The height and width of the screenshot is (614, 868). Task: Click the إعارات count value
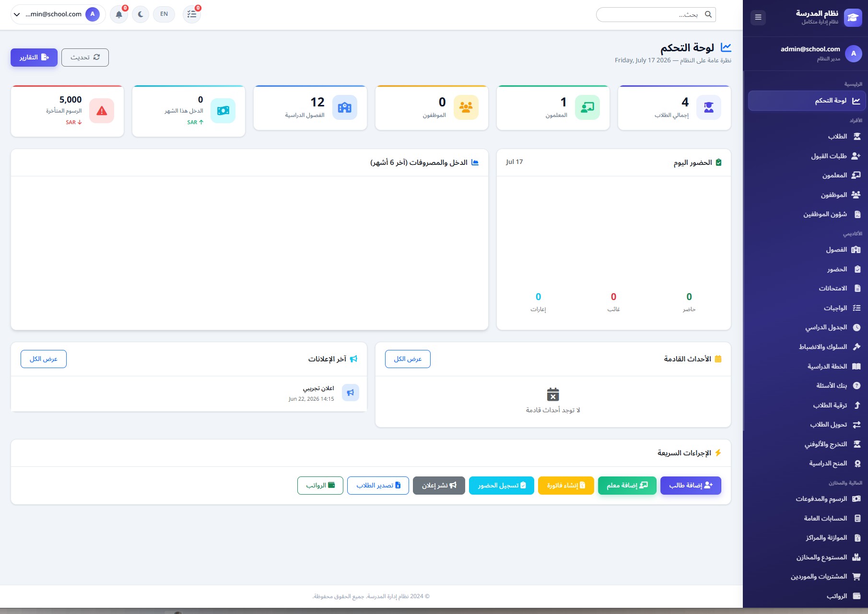click(x=538, y=297)
